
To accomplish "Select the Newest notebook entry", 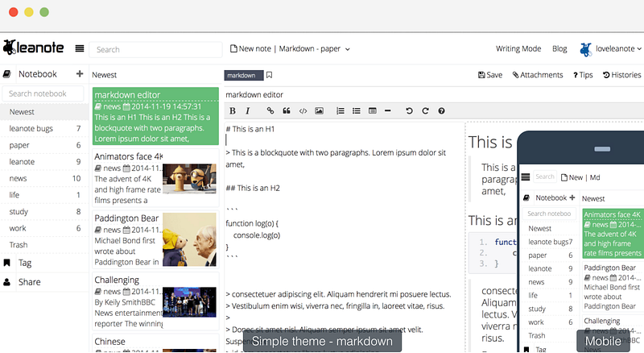I will (x=44, y=112).
